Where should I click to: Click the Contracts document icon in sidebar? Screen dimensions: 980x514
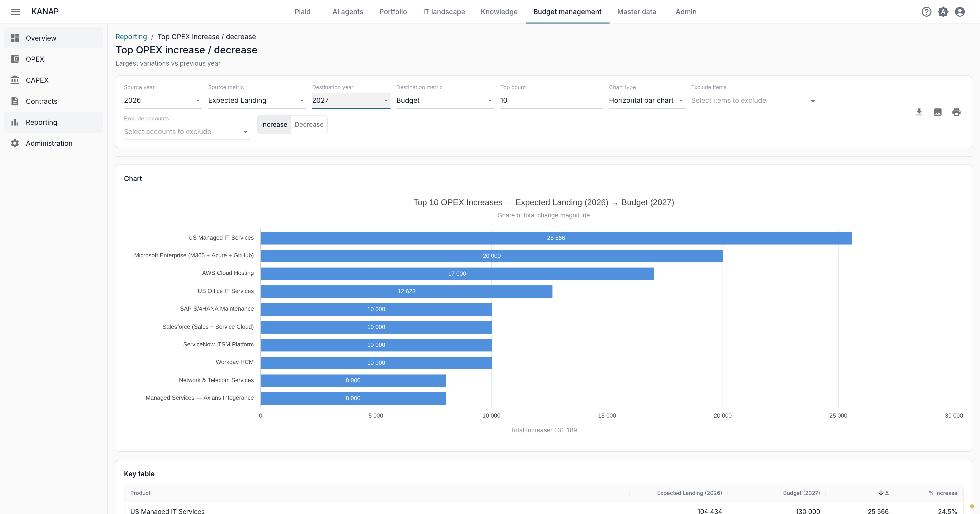coord(15,101)
